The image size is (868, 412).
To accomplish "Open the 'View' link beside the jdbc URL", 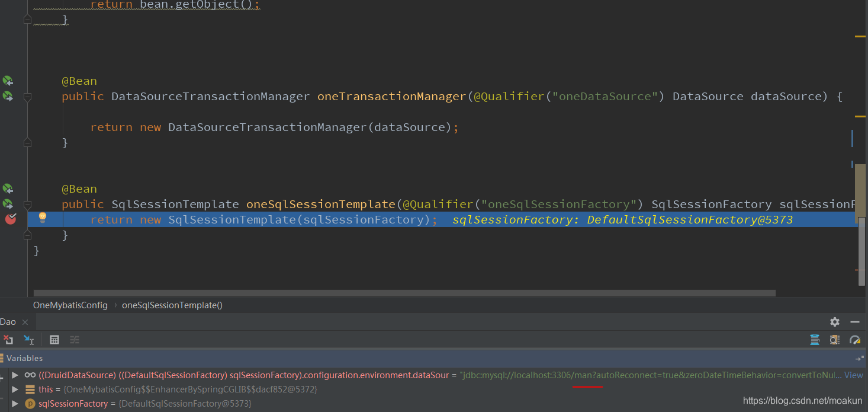I will pos(853,375).
